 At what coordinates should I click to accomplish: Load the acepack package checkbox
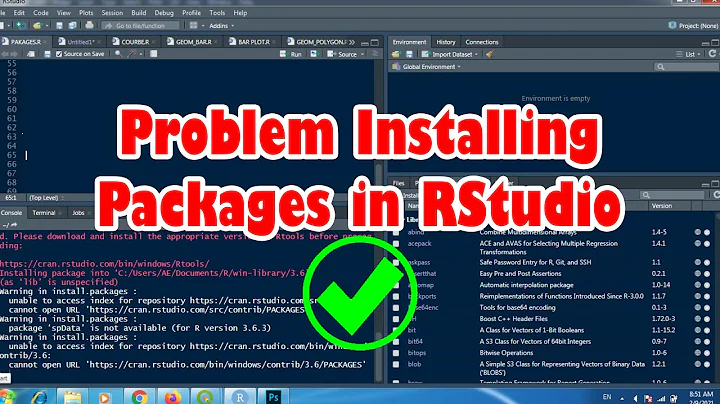click(396, 244)
